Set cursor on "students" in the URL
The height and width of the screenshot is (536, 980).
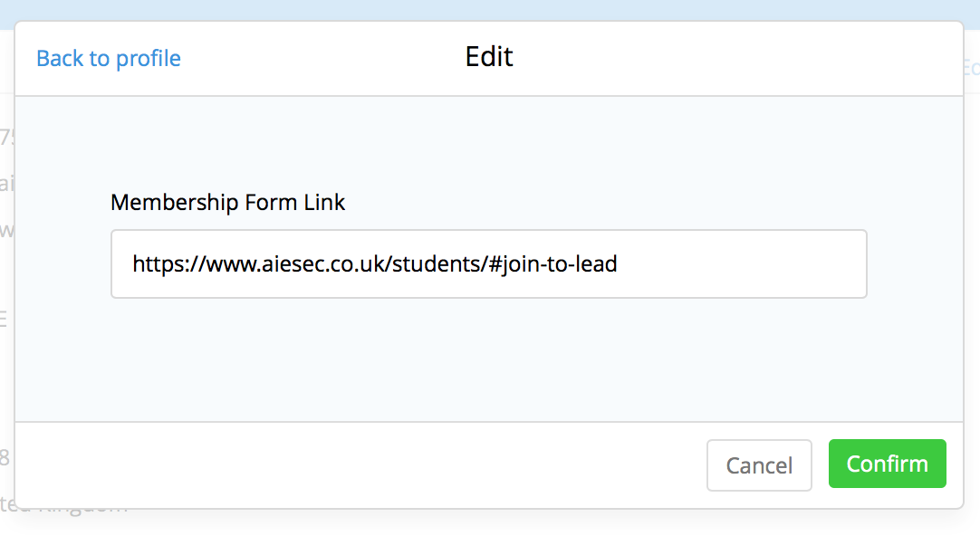[437, 264]
